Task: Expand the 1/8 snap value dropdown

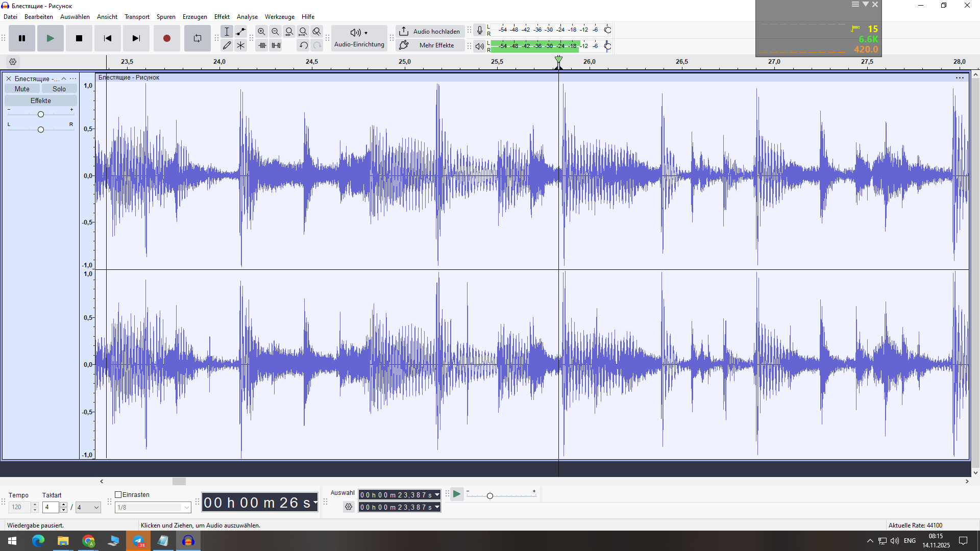Action: point(186,508)
